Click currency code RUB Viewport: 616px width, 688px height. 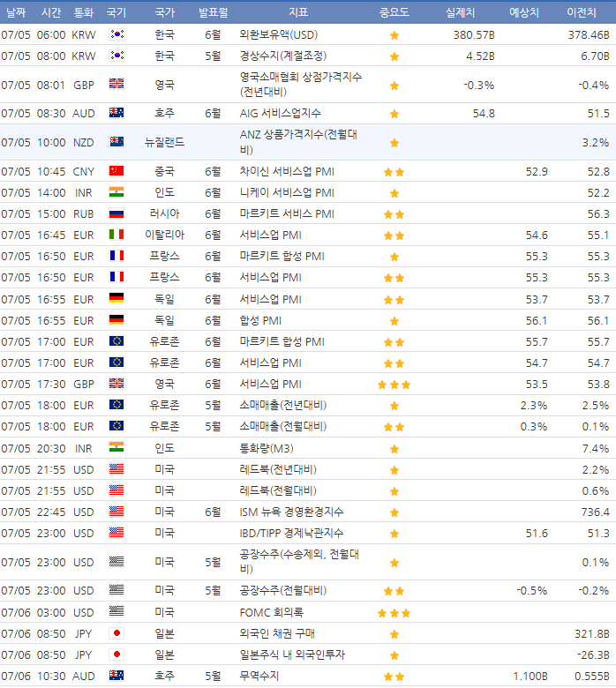pyautogui.click(x=84, y=213)
